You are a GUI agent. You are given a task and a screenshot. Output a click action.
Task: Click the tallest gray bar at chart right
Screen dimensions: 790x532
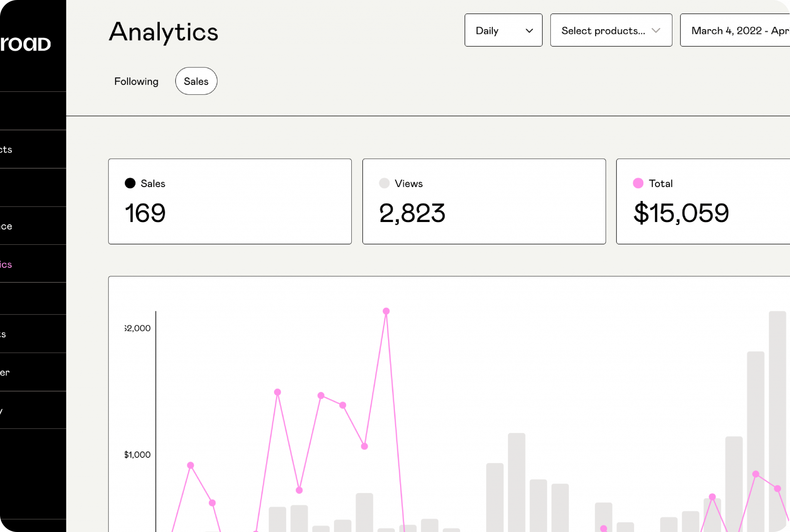pos(777,421)
